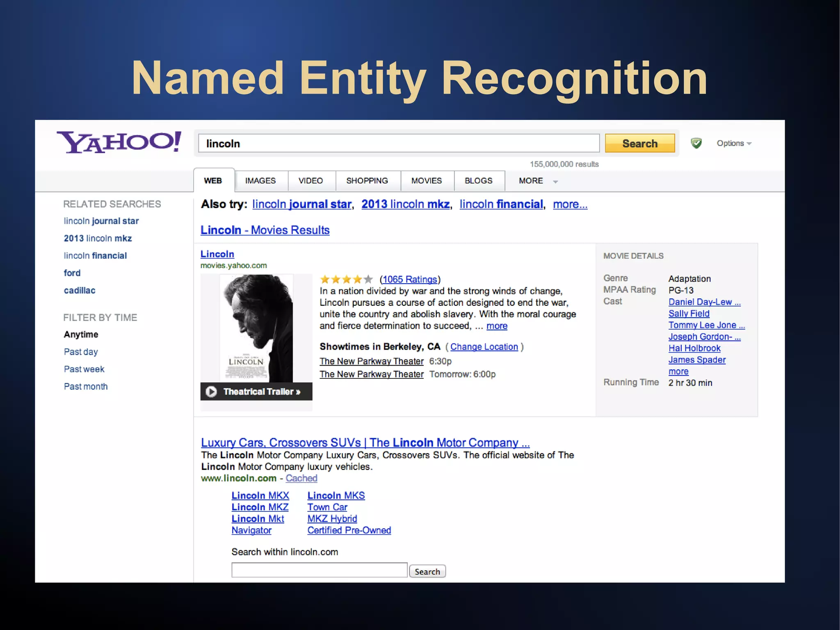Viewport: 840px width, 630px height.
Task: Expand the MORE tab dropdown arrow
Action: pos(555,181)
